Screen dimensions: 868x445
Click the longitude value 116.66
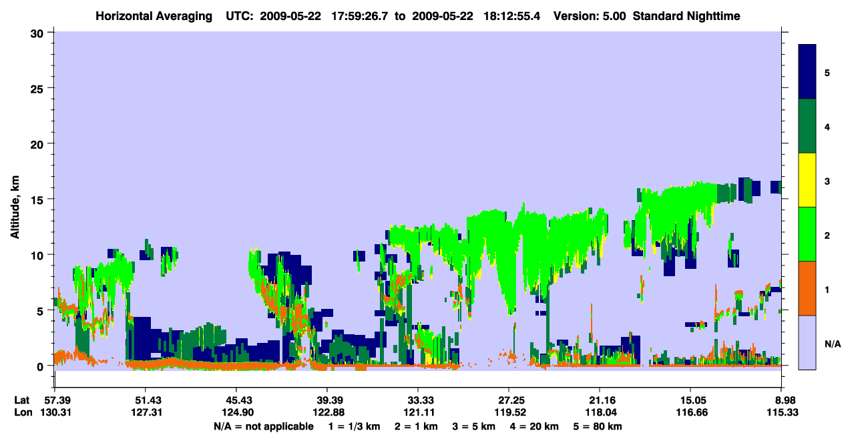point(691,412)
